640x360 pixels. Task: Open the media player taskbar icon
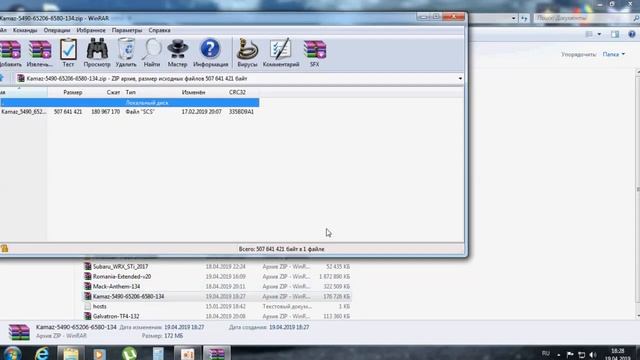pos(99,353)
